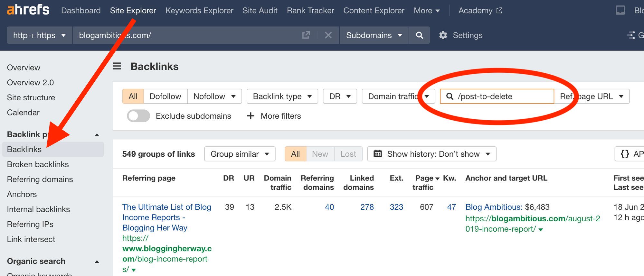
Task: Show New backlinks
Action: [320, 154]
